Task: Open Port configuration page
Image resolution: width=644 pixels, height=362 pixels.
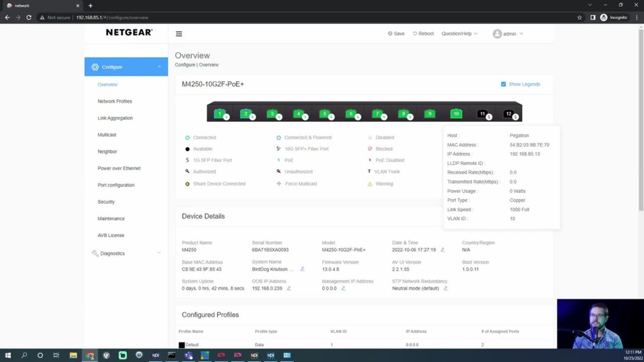Action: (116, 185)
